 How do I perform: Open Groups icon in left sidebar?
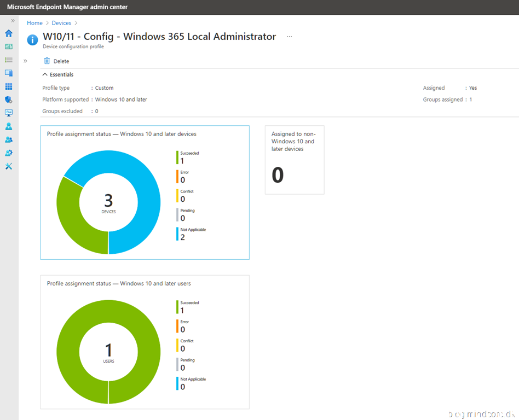[9, 139]
